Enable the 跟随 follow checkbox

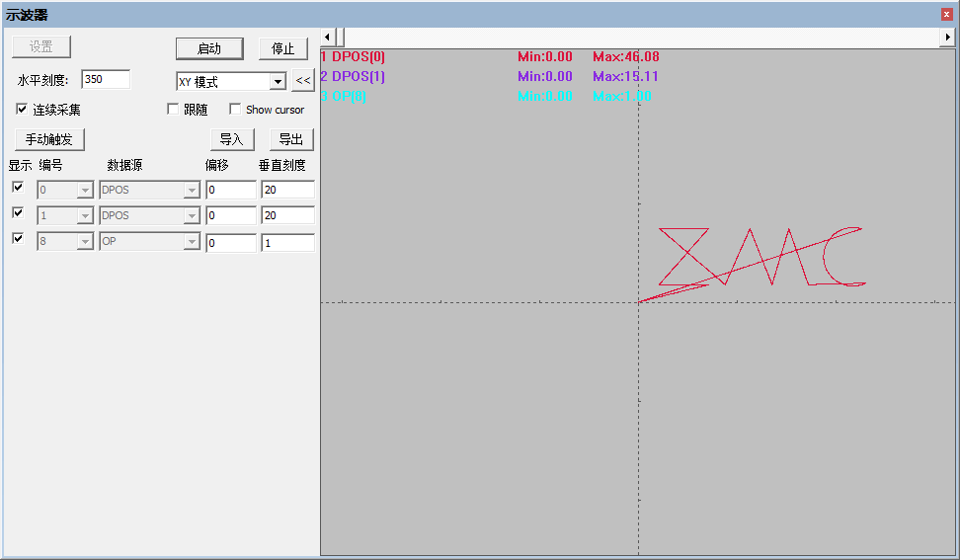tap(173, 109)
